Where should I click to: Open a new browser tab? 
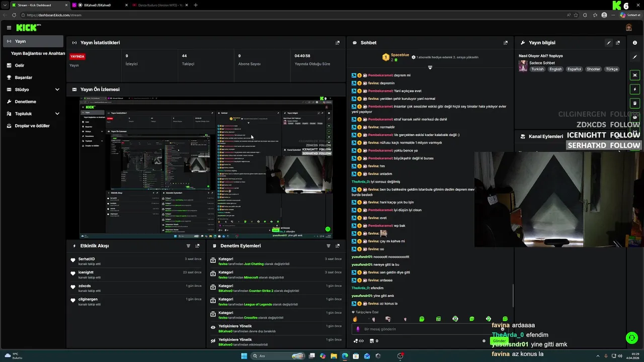[196, 5]
